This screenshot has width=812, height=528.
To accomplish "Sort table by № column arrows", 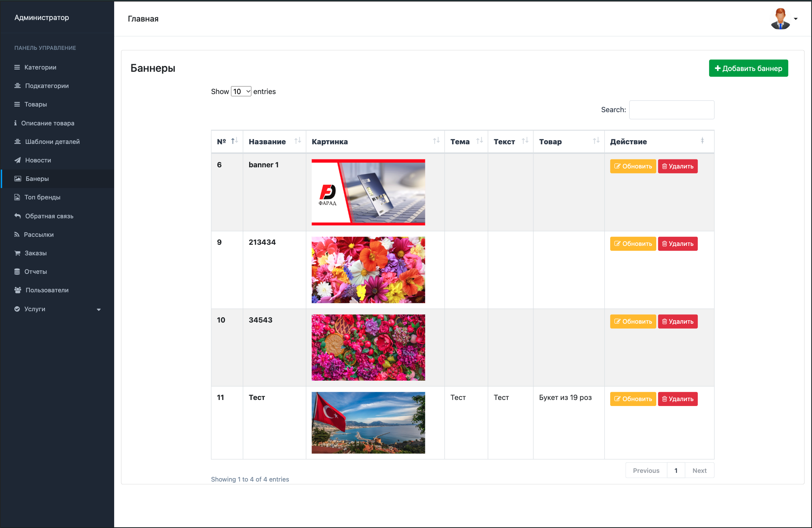I will click(x=235, y=141).
